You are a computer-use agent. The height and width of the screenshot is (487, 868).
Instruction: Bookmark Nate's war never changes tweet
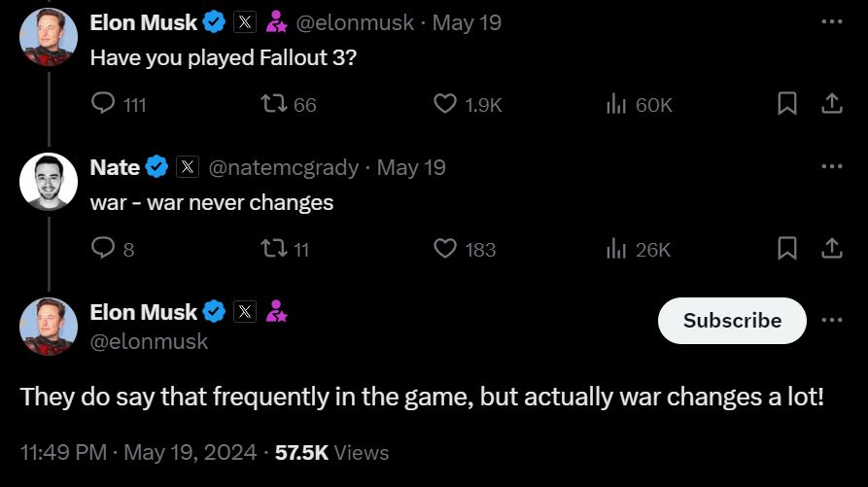pyautogui.click(x=787, y=249)
